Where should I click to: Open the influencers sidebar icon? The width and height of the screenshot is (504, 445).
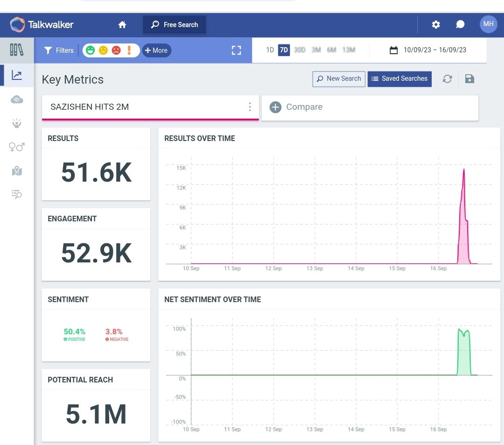(17, 123)
